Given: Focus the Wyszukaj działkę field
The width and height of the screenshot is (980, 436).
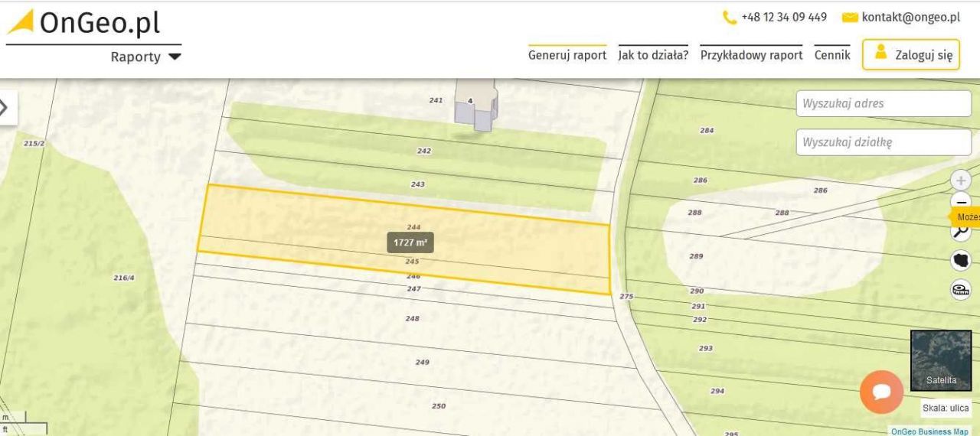Looking at the screenshot, I should 884,142.
